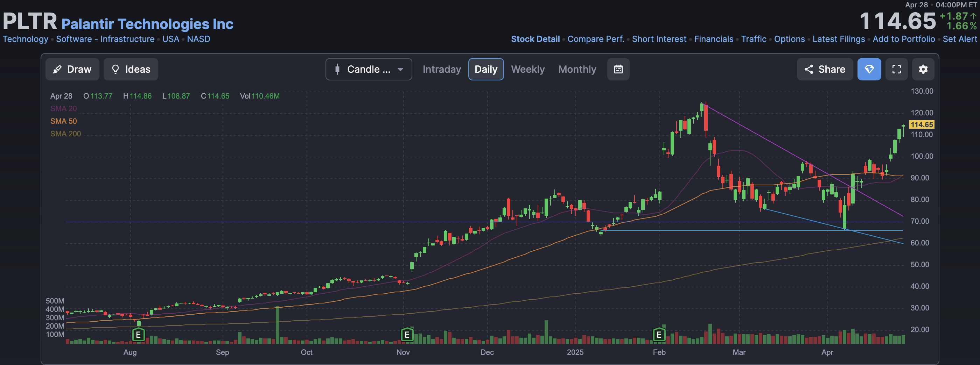Switch to Monthly timeframe
The height and width of the screenshot is (365, 980).
tap(577, 69)
